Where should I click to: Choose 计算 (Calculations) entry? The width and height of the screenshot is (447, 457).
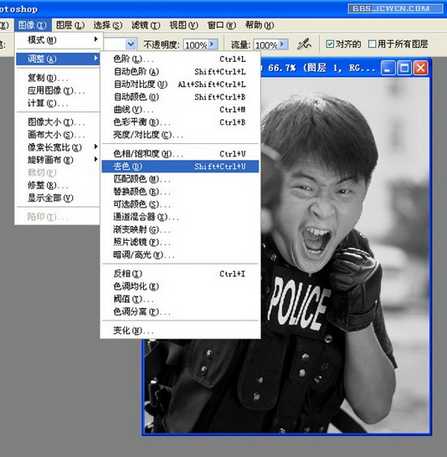pos(58,103)
